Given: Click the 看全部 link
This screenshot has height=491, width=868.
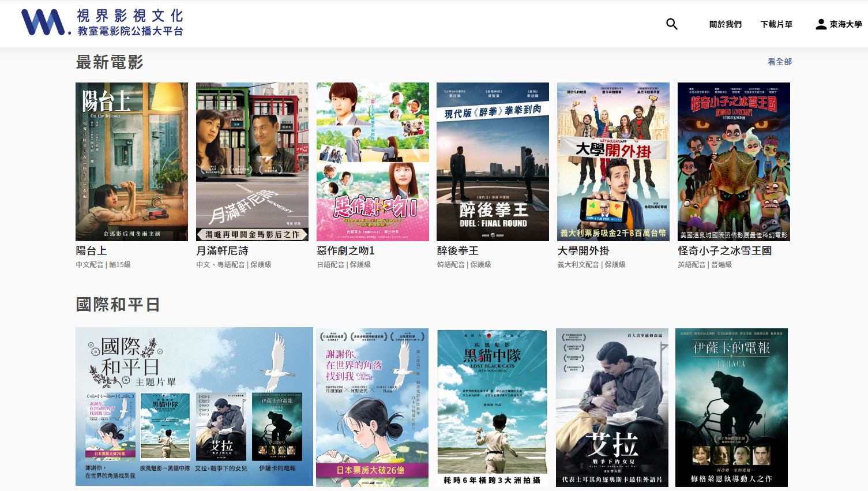Looking at the screenshot, I should pyautogui.click(x=779, y=62).
